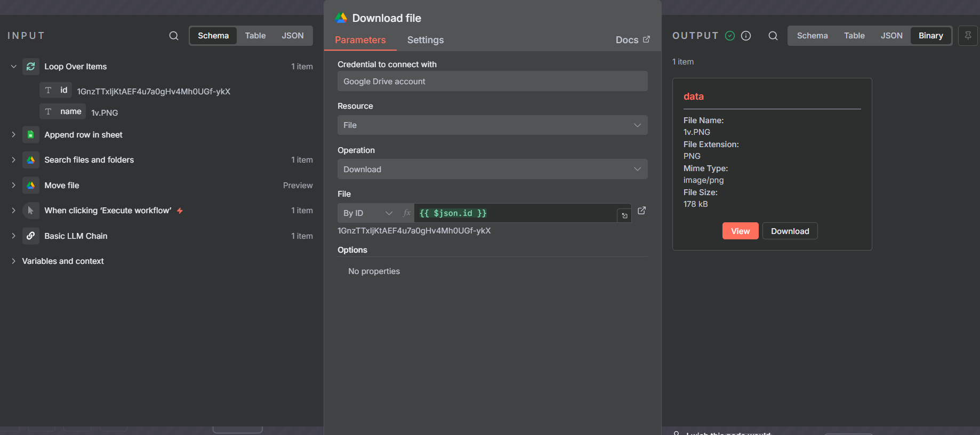Pin the output data with pin icon
Viewport: 980px width, 435px height.
(x=968, y=36)
